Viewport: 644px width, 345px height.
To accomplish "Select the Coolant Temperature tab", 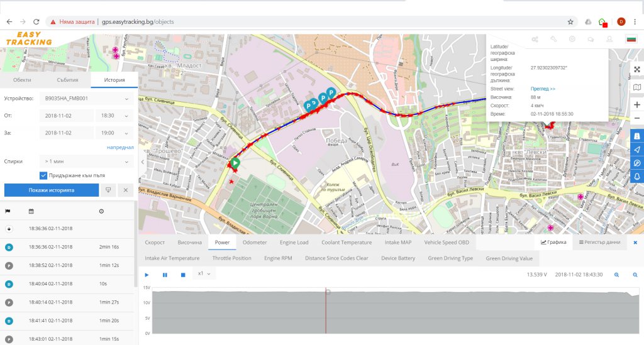I will [347, 243].
